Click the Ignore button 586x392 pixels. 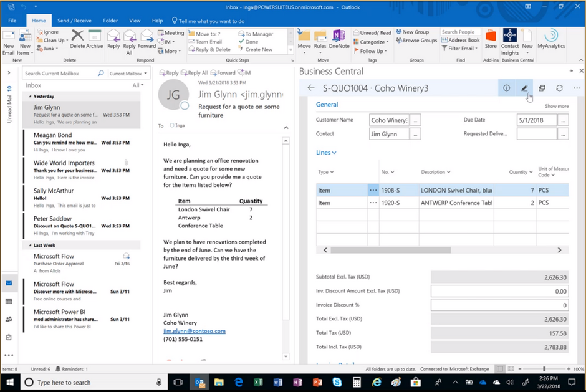[47, 32]
